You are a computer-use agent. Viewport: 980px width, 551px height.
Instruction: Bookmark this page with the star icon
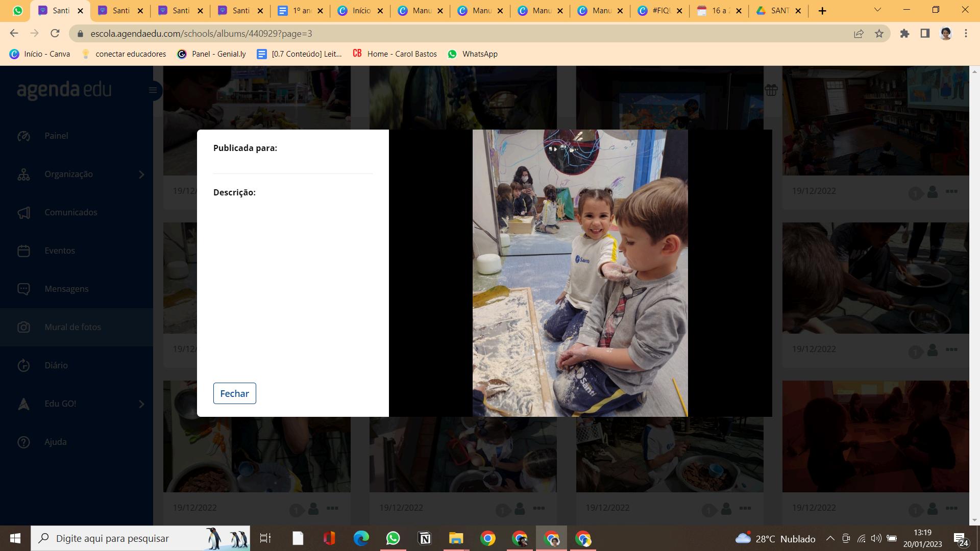click(x=879, y=34)
